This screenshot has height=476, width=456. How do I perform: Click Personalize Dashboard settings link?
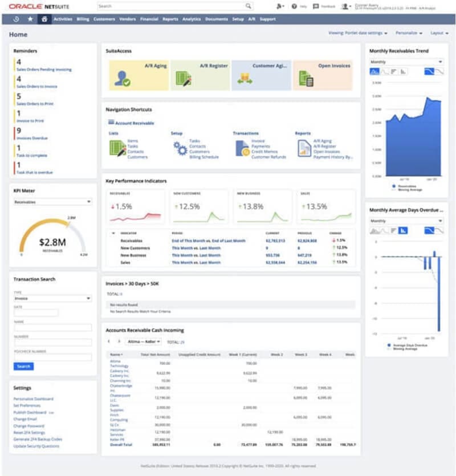[x=34, y=399]
